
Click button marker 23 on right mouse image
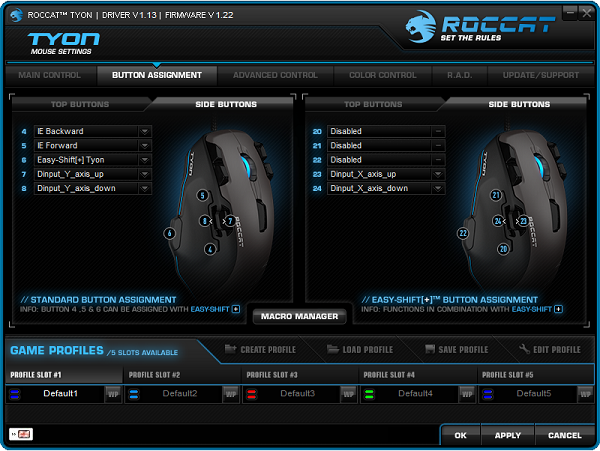pos(523,221)
